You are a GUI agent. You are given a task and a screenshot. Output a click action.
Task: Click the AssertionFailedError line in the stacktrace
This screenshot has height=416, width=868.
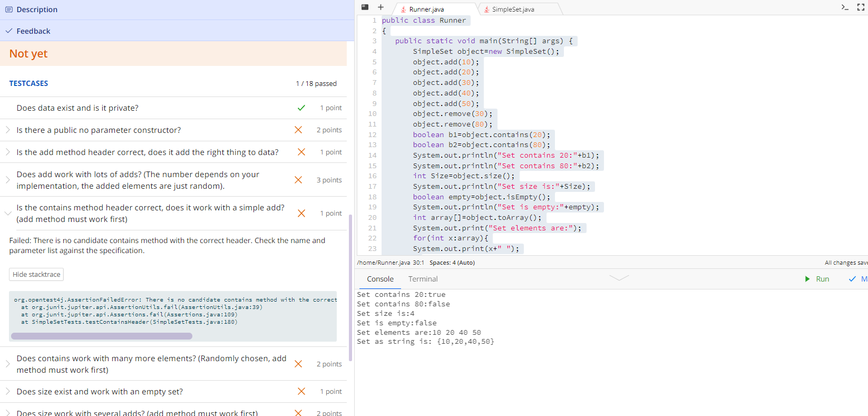pos(175,299)
